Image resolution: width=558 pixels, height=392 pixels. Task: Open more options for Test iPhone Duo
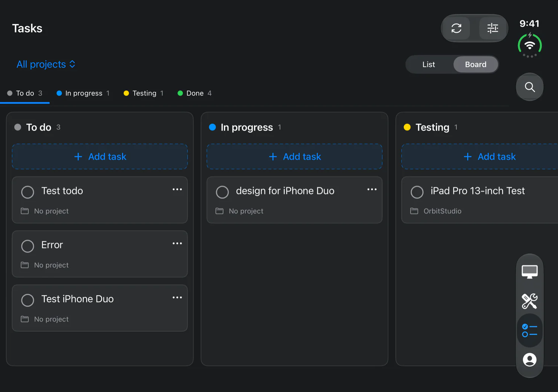pyautogui.click(x=177, y=298)
